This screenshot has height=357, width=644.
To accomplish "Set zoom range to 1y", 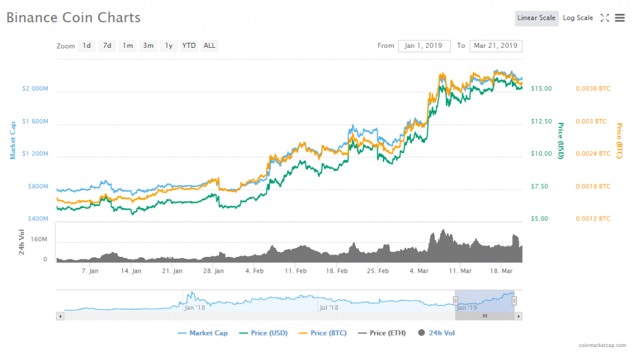I will [169, 46].
